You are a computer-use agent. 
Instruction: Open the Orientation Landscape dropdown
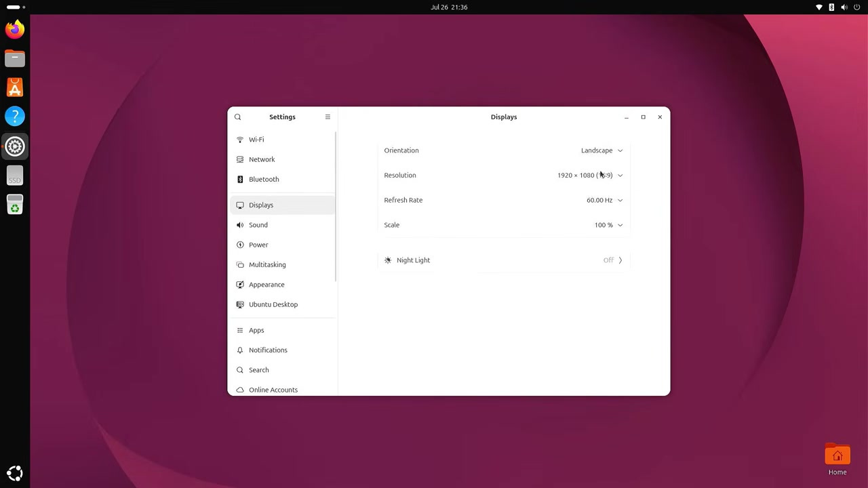[601, 150]
